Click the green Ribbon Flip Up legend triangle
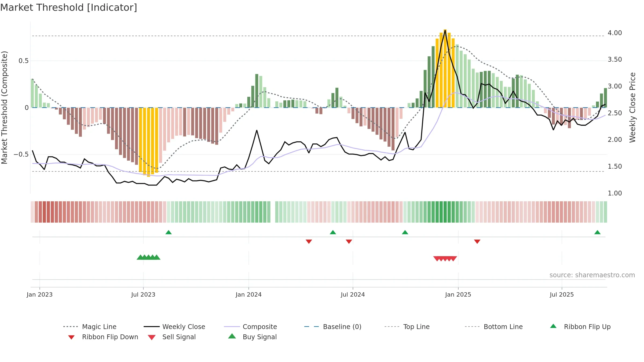This screenshot has width=644, height=362. [553, 326]
